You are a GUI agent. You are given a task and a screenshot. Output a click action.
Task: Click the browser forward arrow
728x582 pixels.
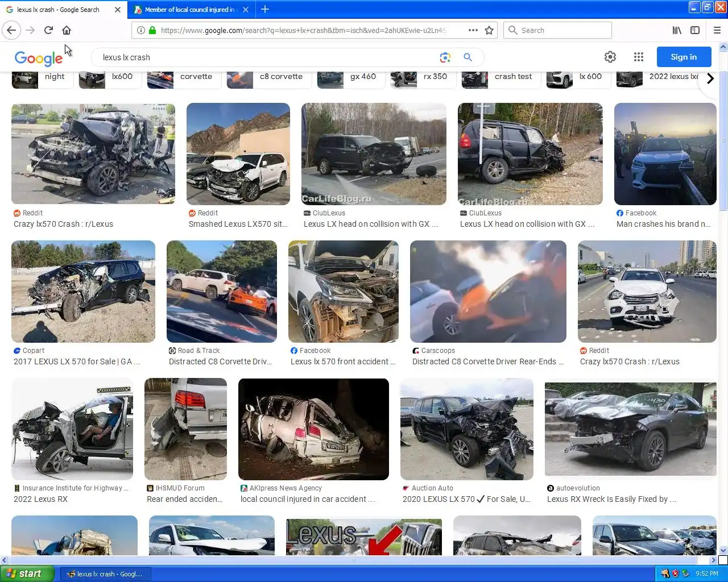[x=30, y=30]
